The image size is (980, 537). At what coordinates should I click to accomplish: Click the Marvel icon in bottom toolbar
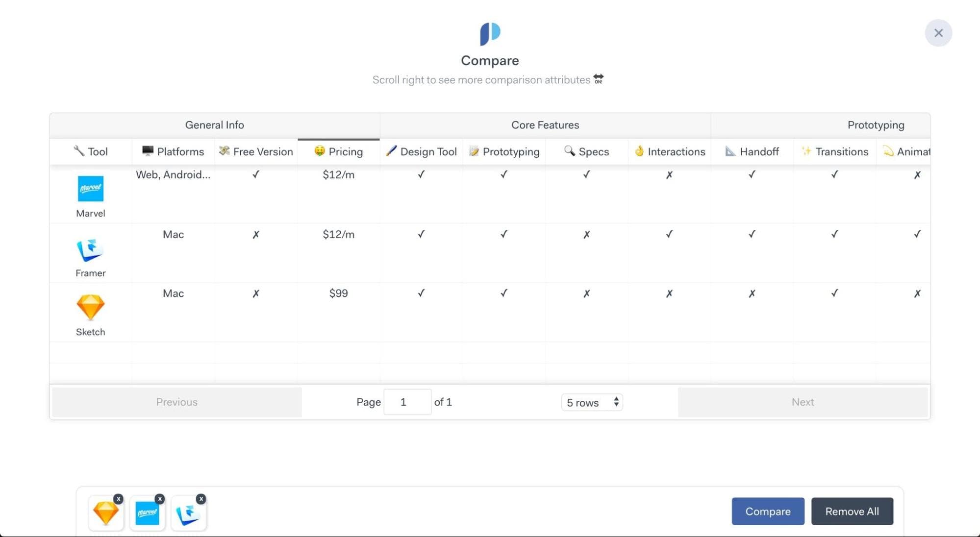147,513
